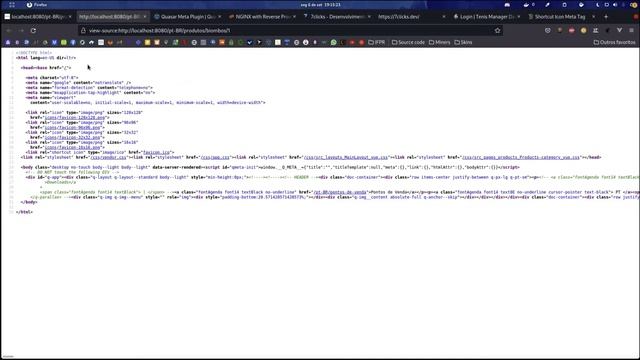640x360 pixels.
Task: Switch to the NGINX with Reverse Proxy tab
Action: 262,17
